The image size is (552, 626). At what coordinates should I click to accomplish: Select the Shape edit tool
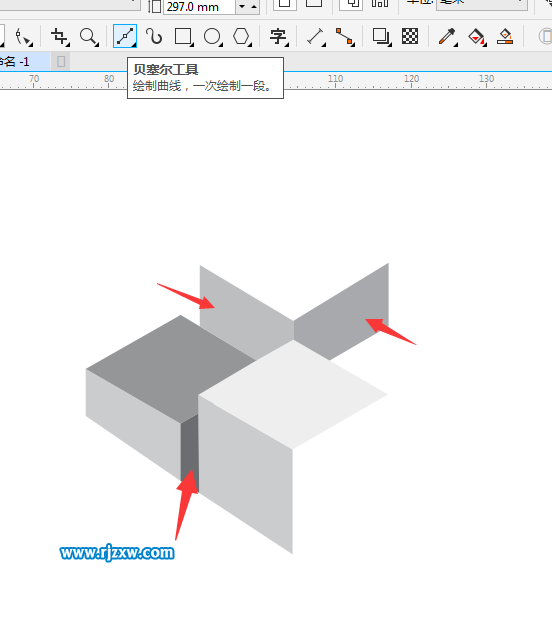23,37
